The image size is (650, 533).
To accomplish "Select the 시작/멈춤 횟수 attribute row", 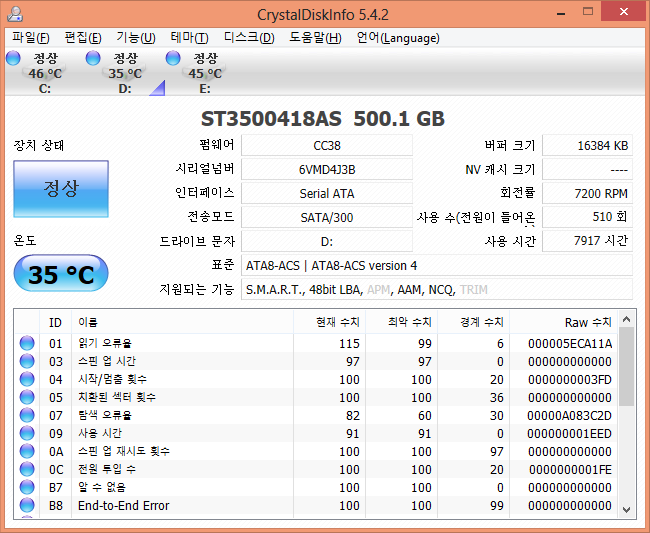I will 316,379.
